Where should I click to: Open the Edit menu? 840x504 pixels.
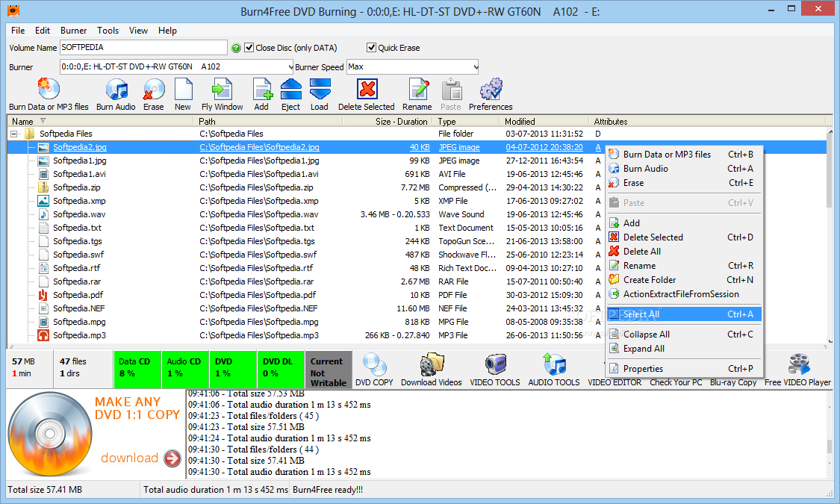click(x=43, y=31)
